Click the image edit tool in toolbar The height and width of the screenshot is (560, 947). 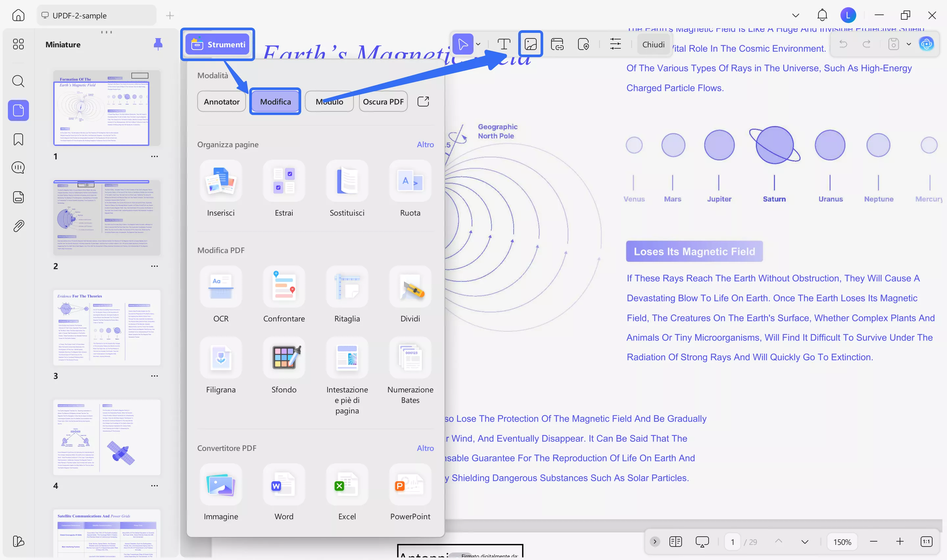point(530,44)
